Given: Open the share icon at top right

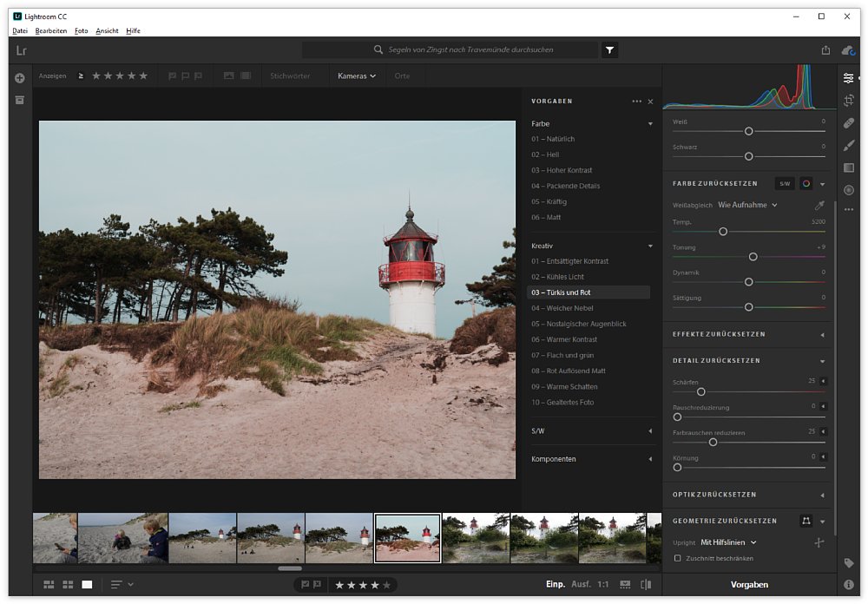Looking at the screenshot, I should point(825,50).
